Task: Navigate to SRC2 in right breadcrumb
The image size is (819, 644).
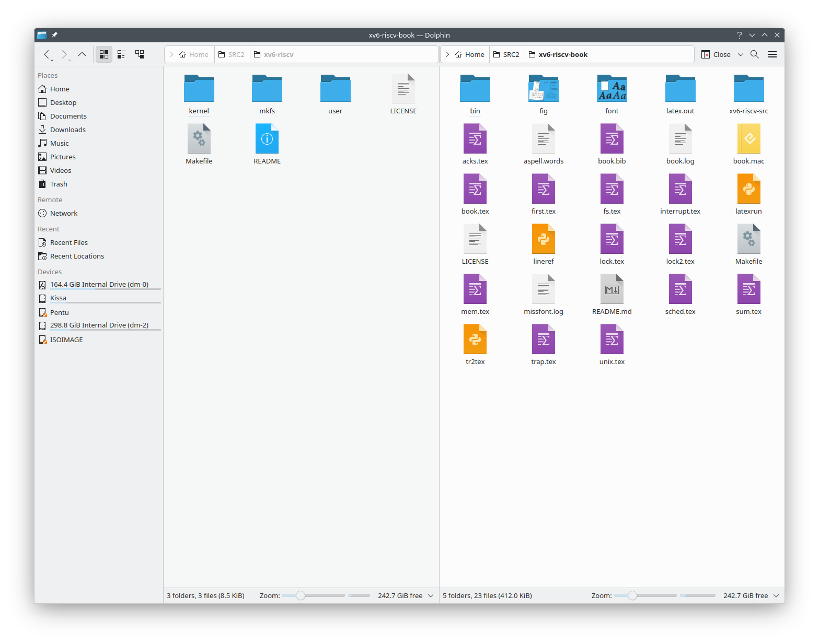Action: (507, 54)
